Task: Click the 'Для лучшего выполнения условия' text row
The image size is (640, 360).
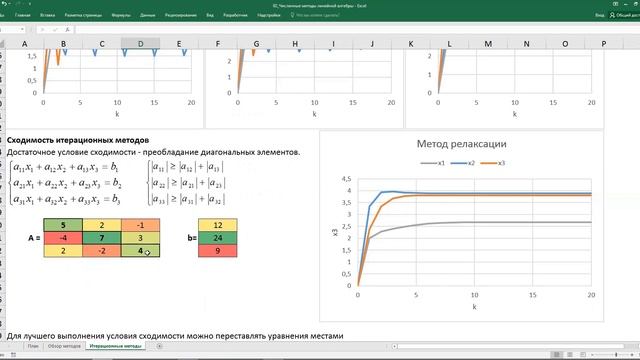Action: point(175,336)
